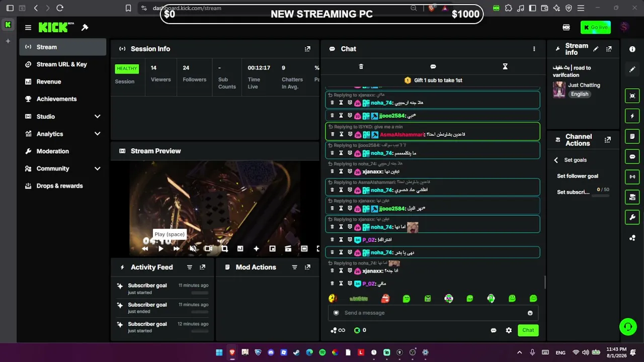This screenshot has width=644, height=362.
Task: Toggle the lightning Activity Feed panel button
Action: pyautogui.click(x=632, y=116)
